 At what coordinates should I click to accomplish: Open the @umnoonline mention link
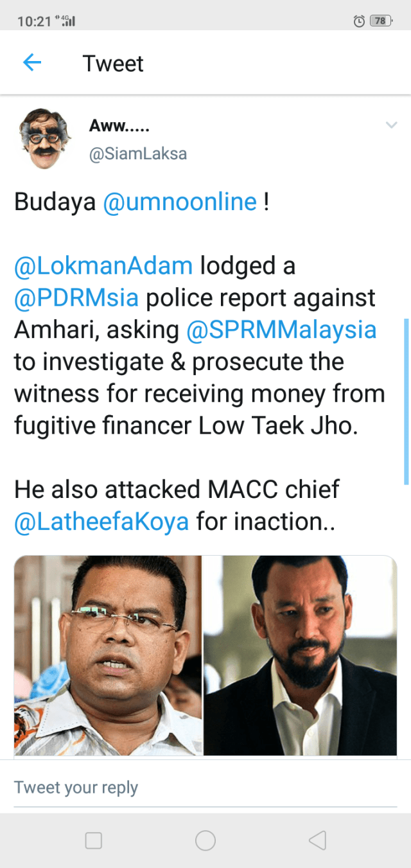click(180, 202)
